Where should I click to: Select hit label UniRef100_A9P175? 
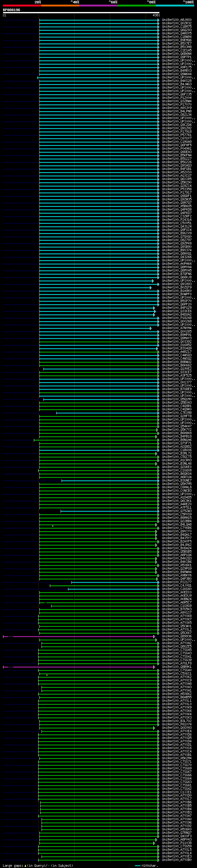coord(176,67)
